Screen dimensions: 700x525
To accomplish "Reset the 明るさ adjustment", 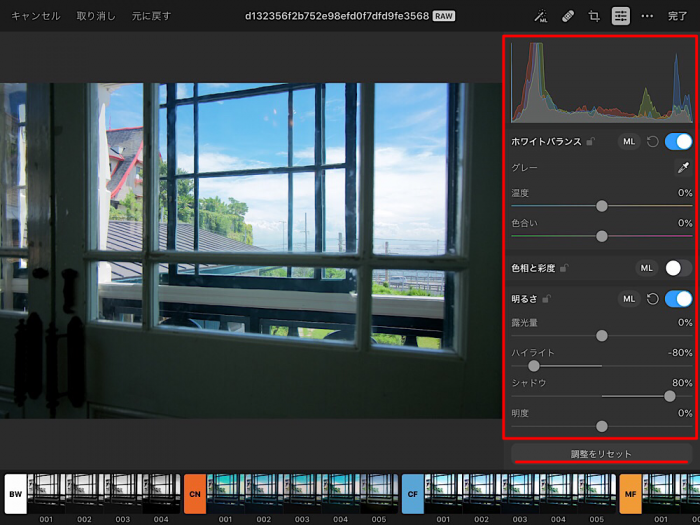I will 653,299.
